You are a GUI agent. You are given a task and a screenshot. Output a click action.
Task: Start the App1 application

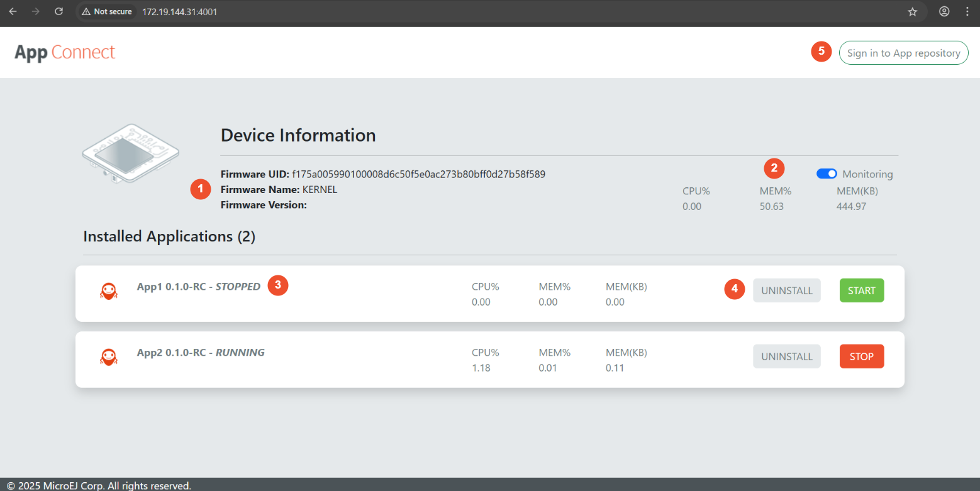tap(861, 290)
